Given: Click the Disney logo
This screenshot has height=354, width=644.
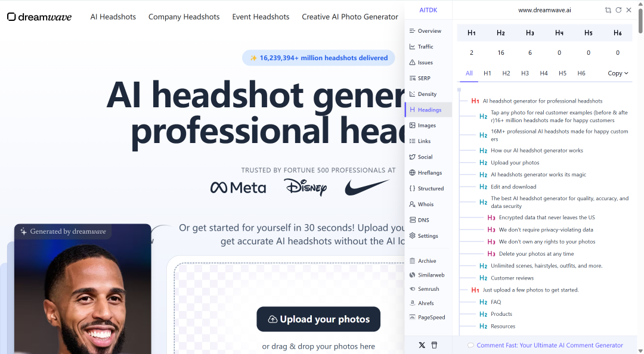Looking at the screenshot, I should (305, 187).
